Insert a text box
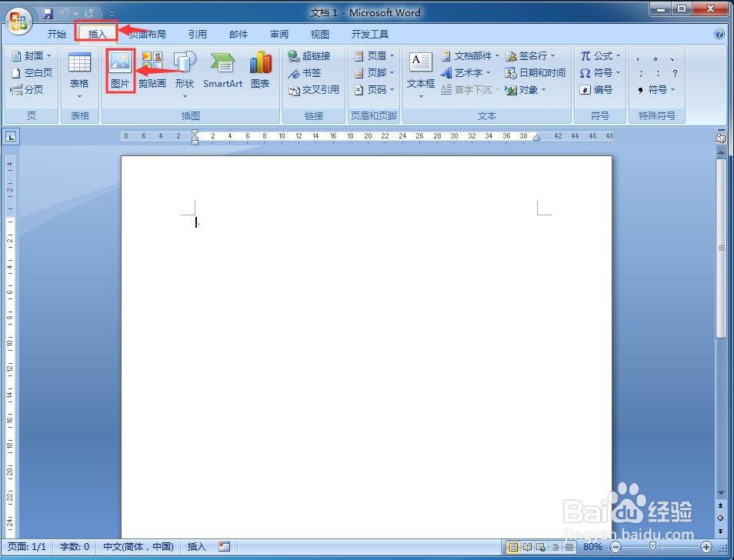This screenshot has width=734, height=560. pyautogui.click(x=420, y=74)
